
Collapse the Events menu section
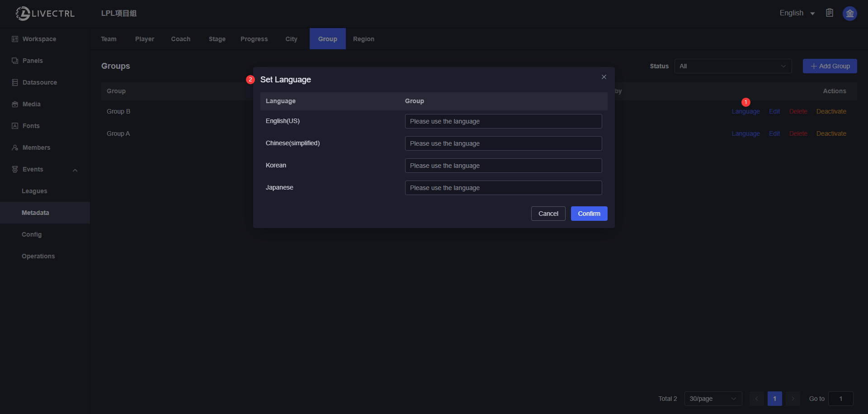tap(75, 170)
